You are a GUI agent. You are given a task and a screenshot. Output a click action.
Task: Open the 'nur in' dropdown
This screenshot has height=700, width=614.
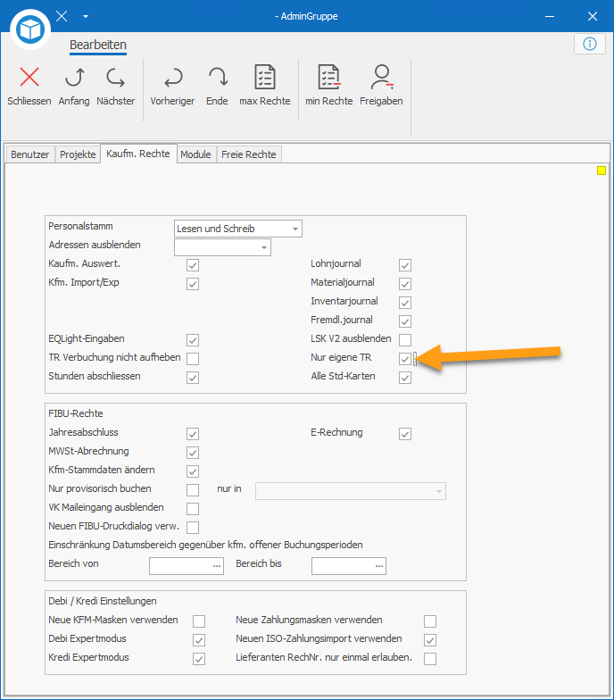pyautogui.click(x=350, y=491)
